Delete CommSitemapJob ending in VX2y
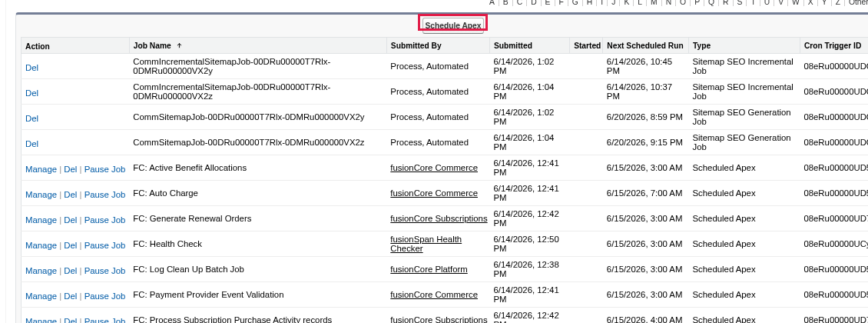Viewport: 868px width, 323px height. click(32, 118)
